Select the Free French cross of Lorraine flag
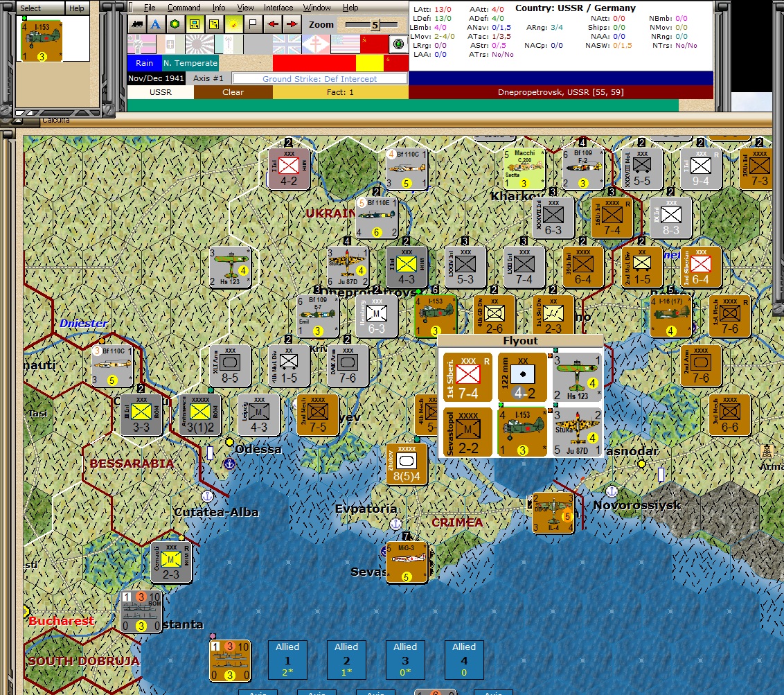The height and width of the screenshot is (695, 784). coord(316,44)
